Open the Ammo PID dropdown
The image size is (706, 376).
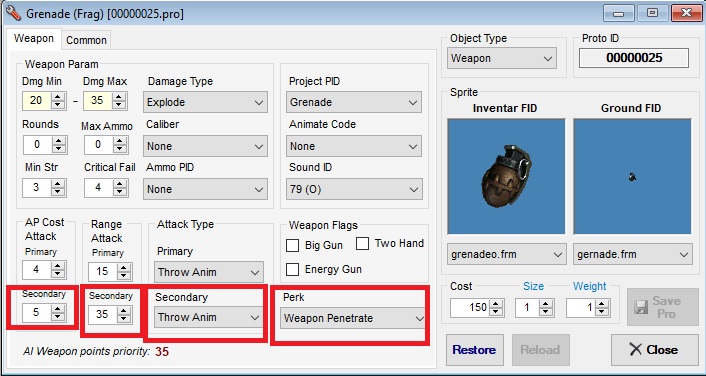(x=205, y=189)
